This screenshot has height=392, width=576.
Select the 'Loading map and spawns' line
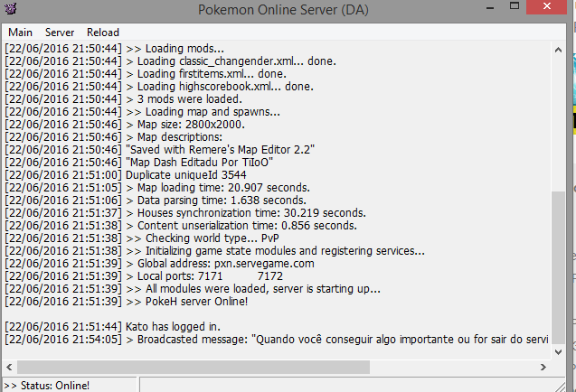143,112
